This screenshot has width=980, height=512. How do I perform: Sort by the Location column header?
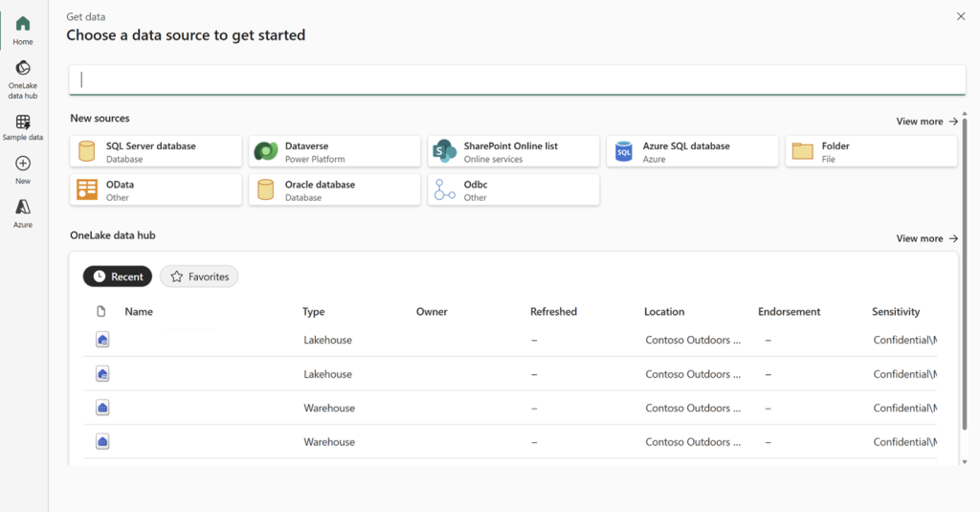[x=664, y=311]
